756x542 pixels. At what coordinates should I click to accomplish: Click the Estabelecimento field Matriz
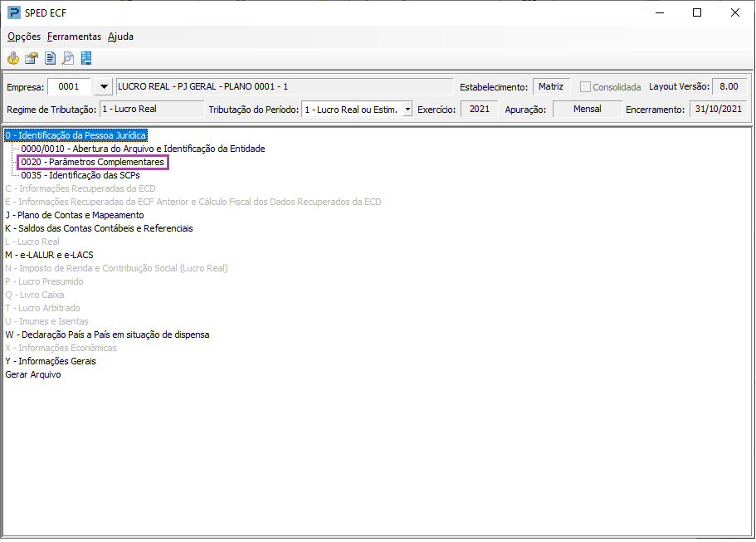[551, 87]
